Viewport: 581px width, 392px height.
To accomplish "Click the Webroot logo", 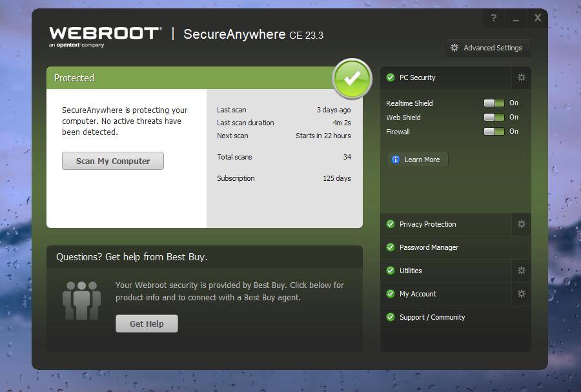I will (x=105, y=35).
